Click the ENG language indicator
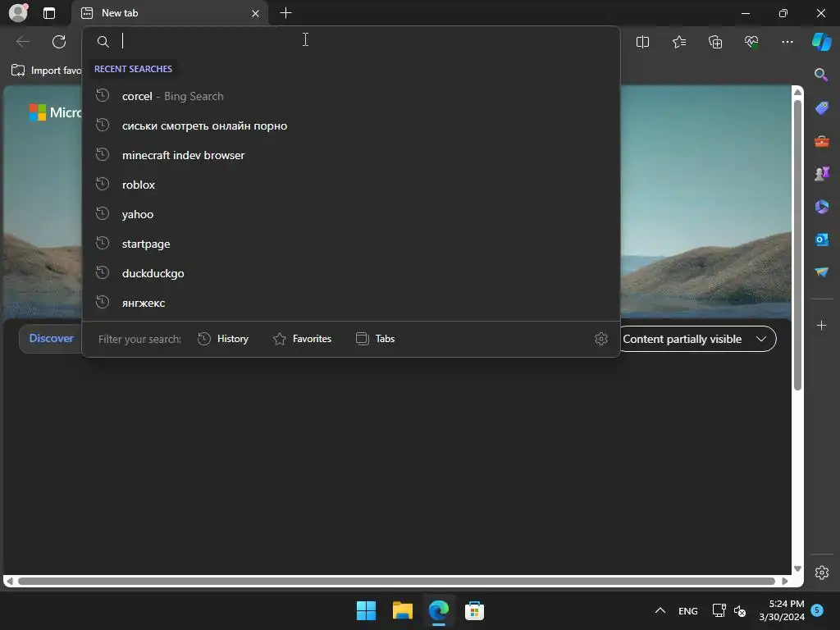 [688, 610]
